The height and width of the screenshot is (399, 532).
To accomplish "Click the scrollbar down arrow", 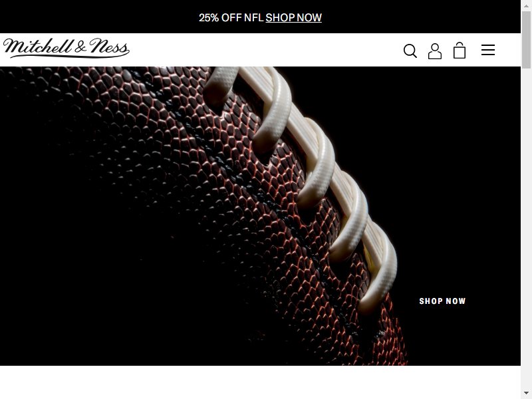I will pos(526,394).
